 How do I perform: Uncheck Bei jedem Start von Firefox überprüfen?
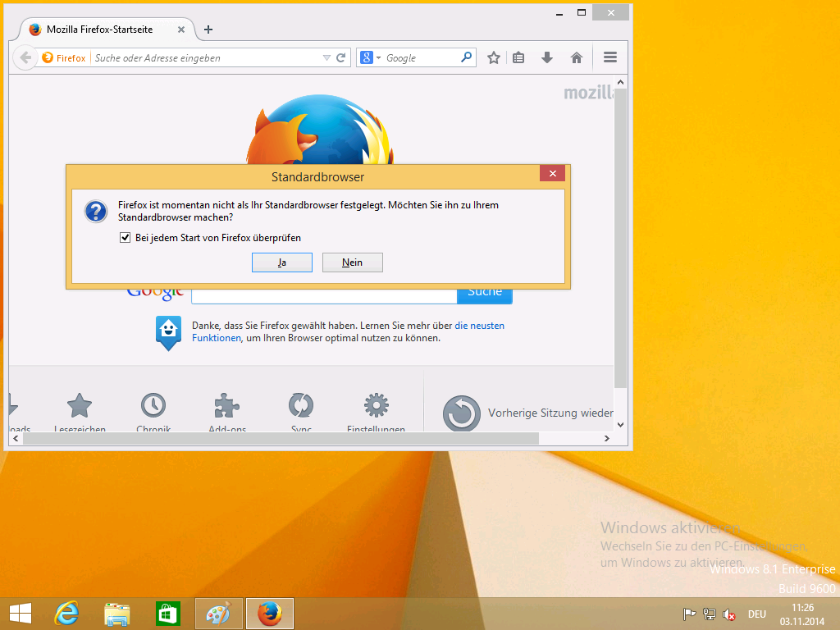125,237
